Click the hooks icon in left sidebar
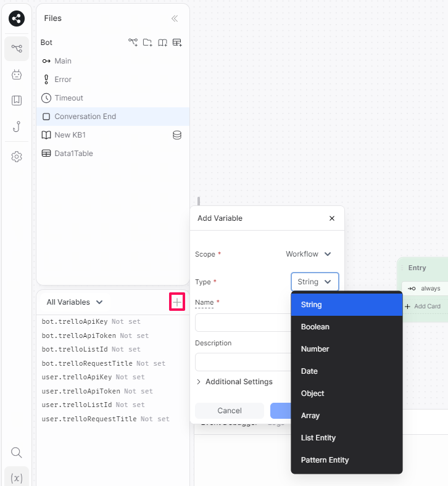Image resolution: width=448 pixels, height=486 pixels. (x=17, y=127)
